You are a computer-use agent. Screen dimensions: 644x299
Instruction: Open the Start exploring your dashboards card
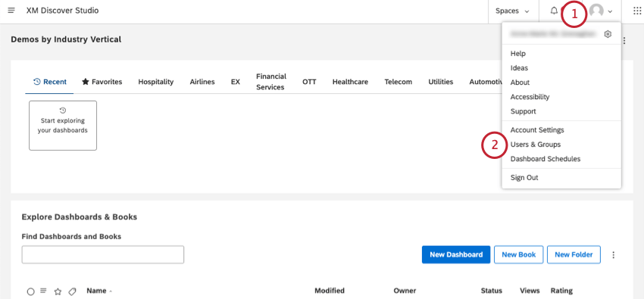point(63,126)
